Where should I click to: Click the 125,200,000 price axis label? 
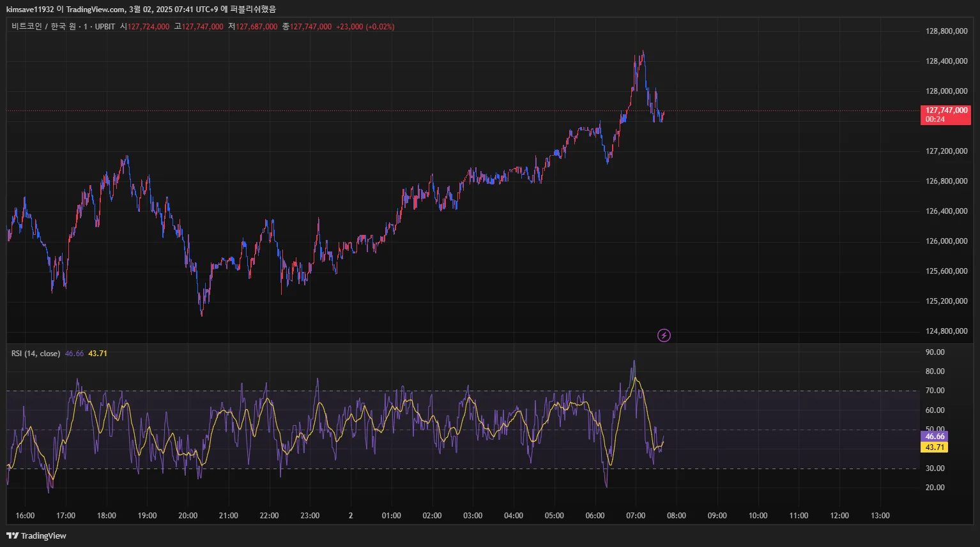pyautogui.click(x=946, y=301)
